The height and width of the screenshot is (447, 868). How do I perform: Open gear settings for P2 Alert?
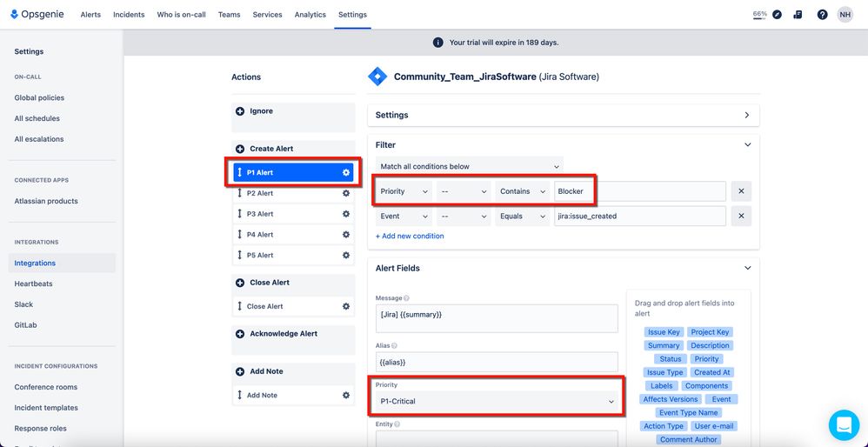[x=346, y=193]
